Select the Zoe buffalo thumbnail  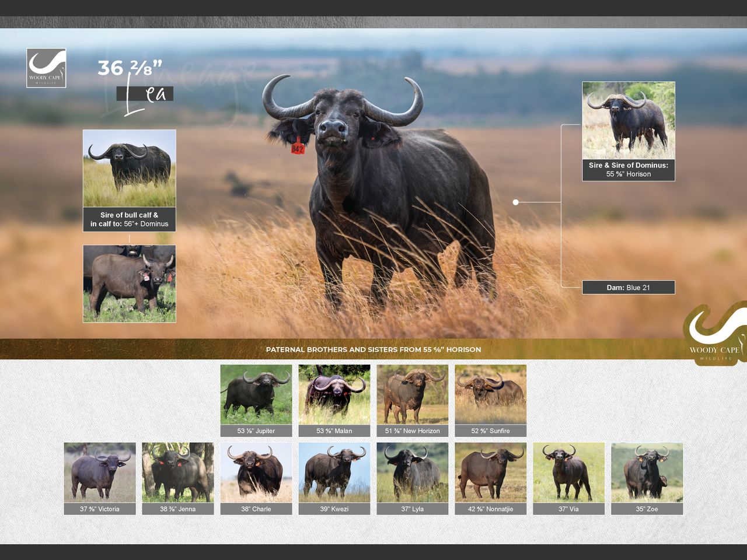(647, 473)
